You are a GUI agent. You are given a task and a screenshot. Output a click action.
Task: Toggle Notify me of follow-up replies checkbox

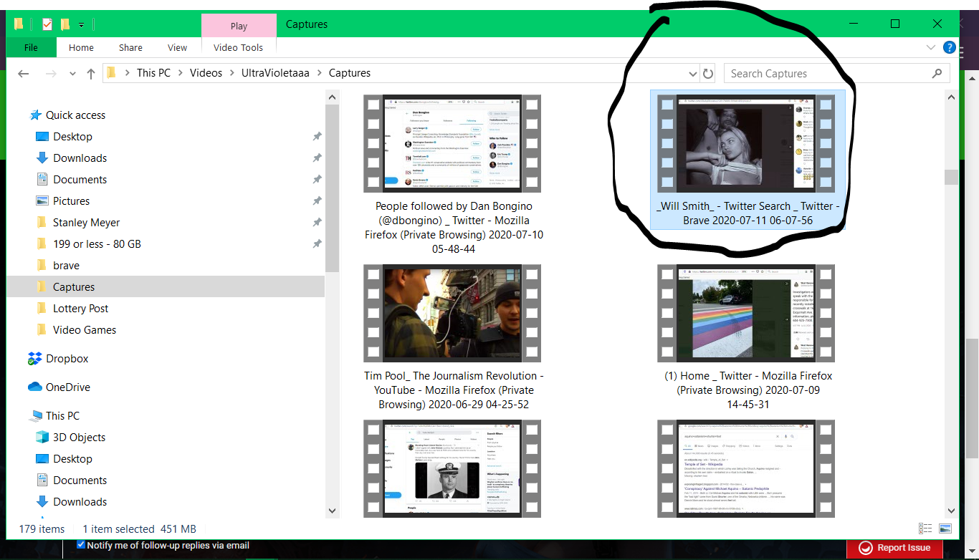(x=81, y=545)
